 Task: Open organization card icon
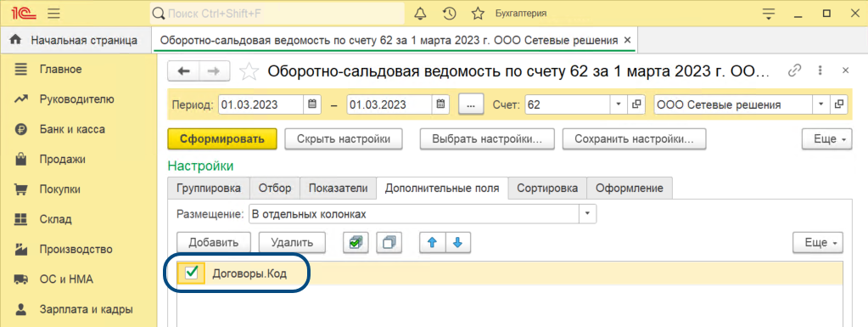coord(839,104)
